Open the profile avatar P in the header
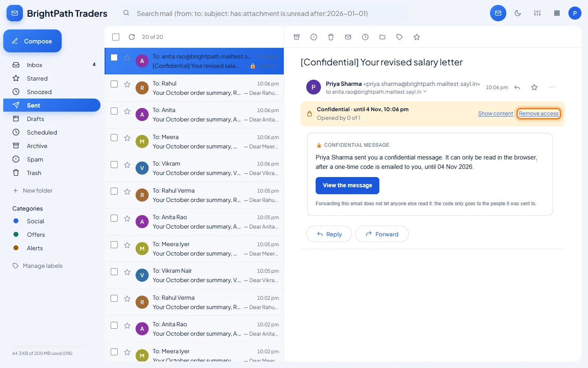Viewport: 588px width, 368px height. click(x=575, y=13)
